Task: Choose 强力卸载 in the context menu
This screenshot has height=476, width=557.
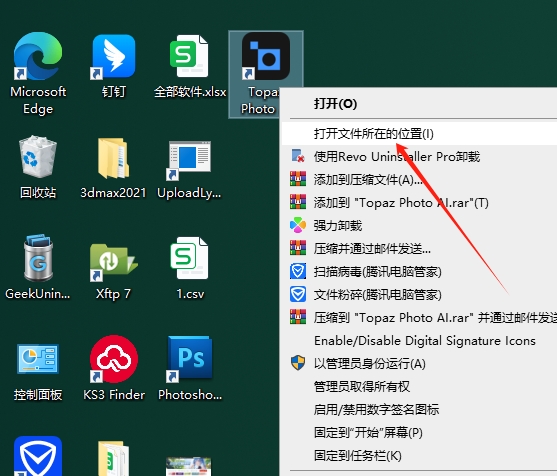Action: pos(419,225)
